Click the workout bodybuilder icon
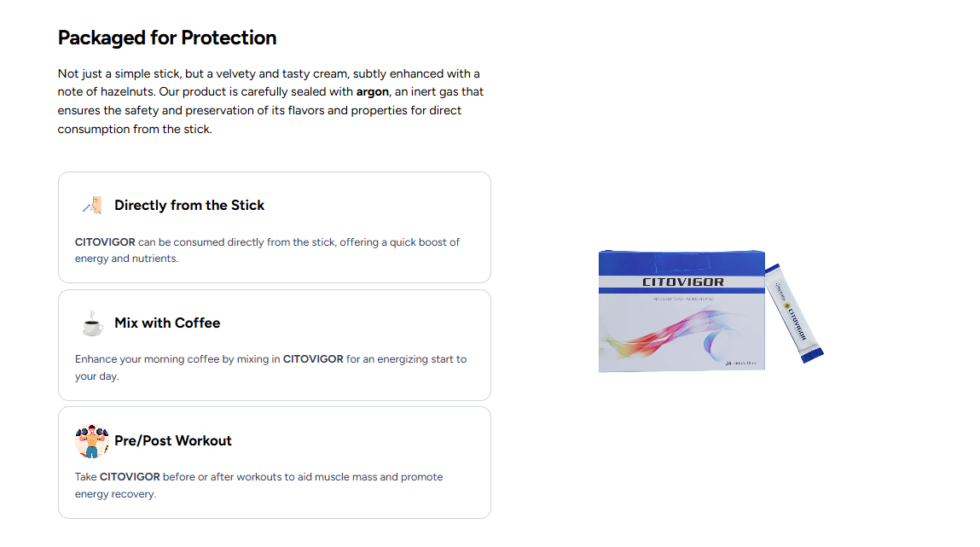The height and width of the screenshot is (547, 980). coord(92,441)
